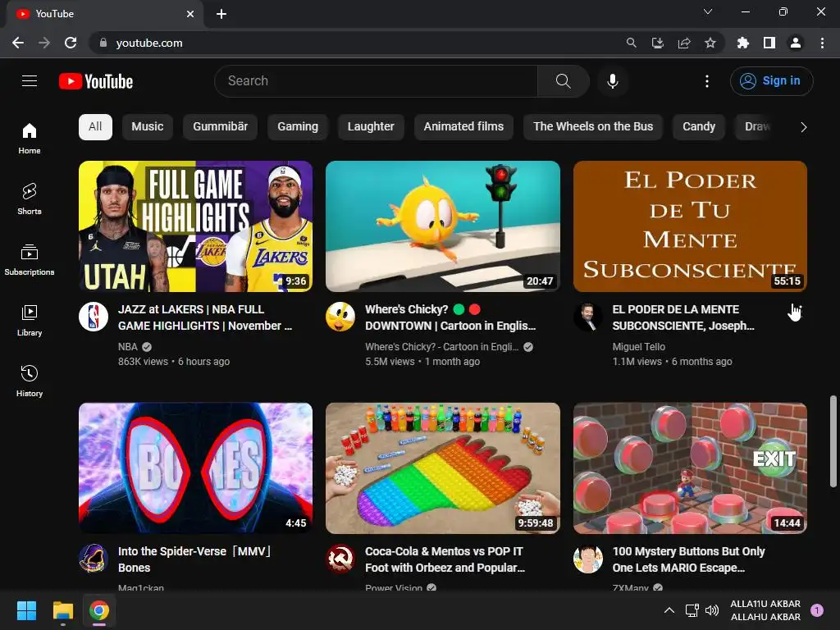Open rainbow Pop It foot thumbnail

click(x=443, y=468)
